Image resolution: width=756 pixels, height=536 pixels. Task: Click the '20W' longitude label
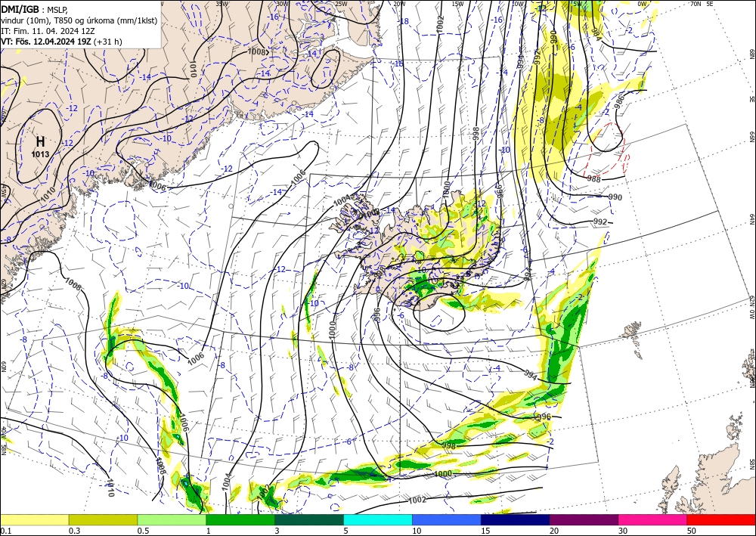pyautogui.click(x=399, y=3)
